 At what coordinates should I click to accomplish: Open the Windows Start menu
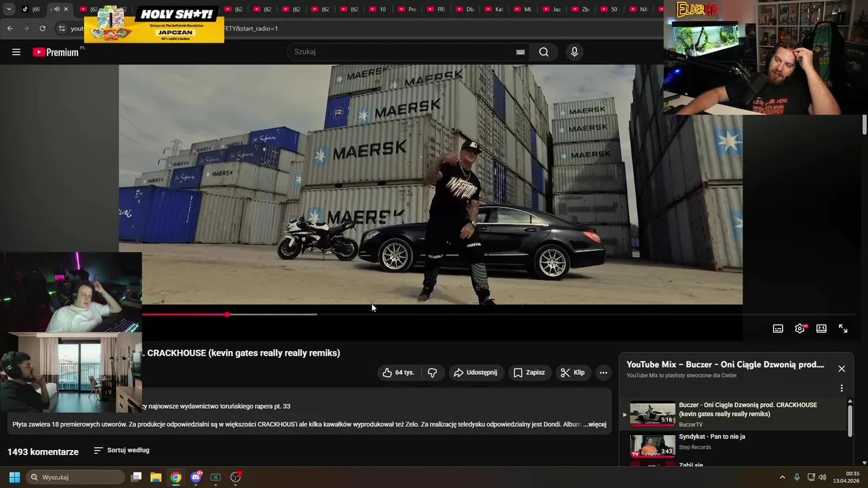tap(14, 477)
